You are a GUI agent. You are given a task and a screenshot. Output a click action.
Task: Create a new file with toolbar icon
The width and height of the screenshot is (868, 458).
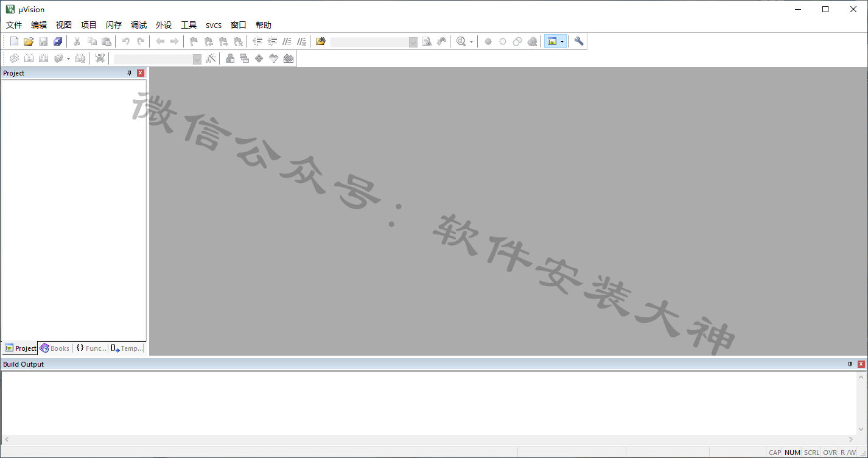tap(14, 41)
